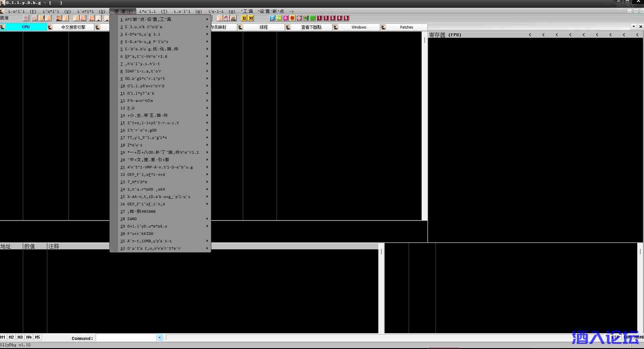Image resolution: width=644 pixels, height=349 pixels.
Task: Toggle the ESP option in status bar
Action: tap(615, 337)
